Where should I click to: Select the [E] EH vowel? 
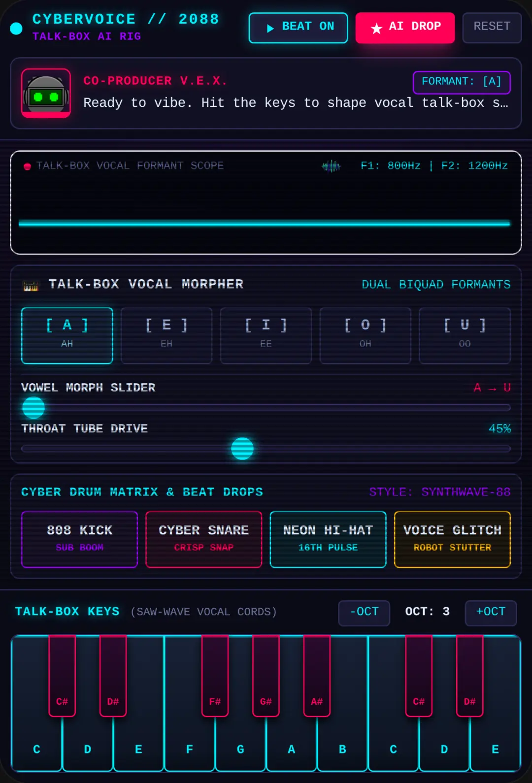166,335
